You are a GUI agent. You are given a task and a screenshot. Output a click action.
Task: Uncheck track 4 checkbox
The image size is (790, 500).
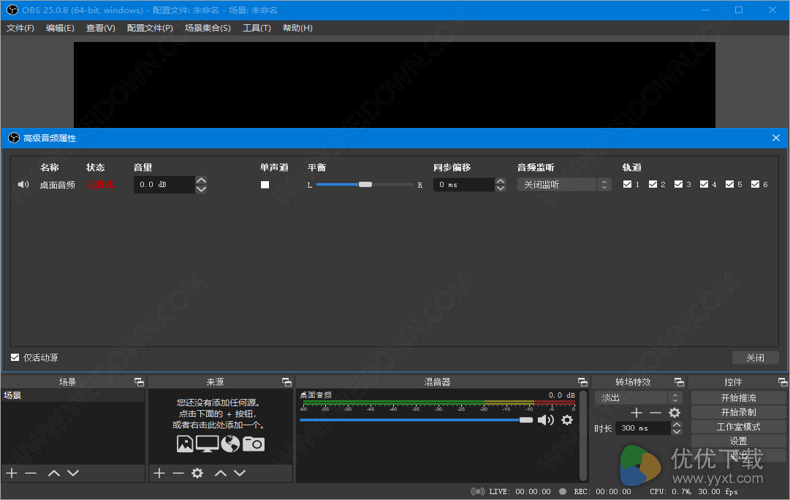[x=704, y=184]
